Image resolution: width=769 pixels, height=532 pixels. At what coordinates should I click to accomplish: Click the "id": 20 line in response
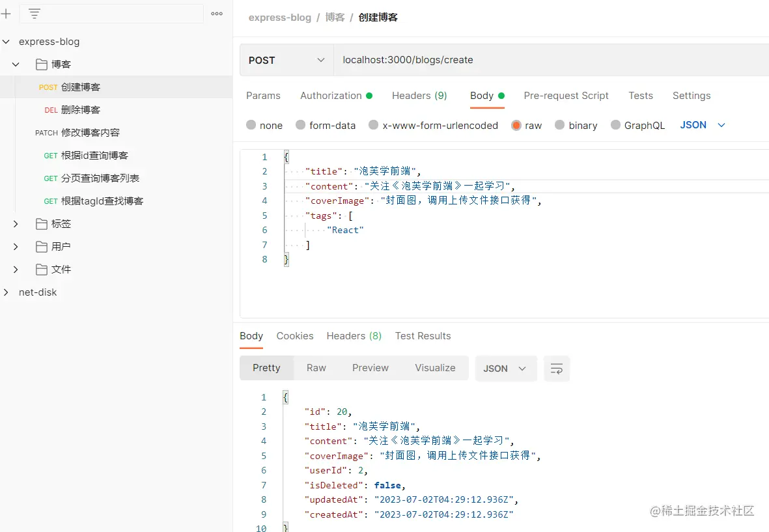tap(328, 412)
